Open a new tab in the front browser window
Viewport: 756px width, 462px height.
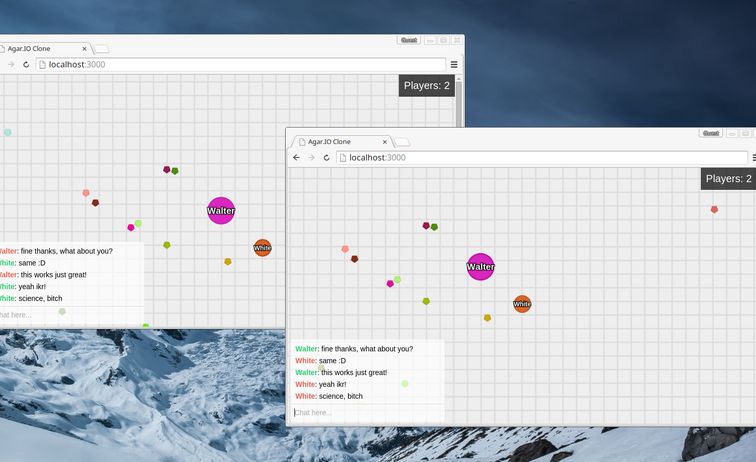click(401, 142)
